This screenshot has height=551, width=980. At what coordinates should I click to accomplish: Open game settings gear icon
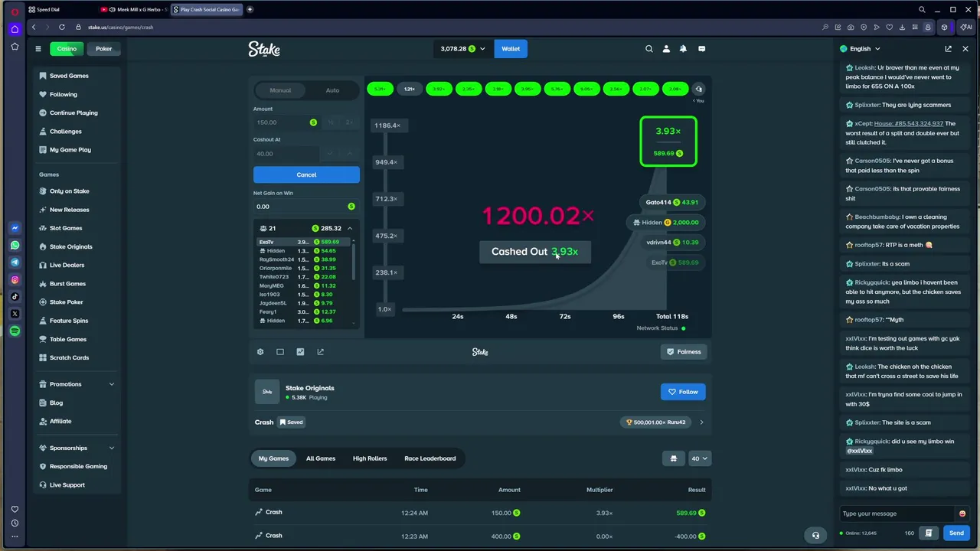[x=260, y=352]
